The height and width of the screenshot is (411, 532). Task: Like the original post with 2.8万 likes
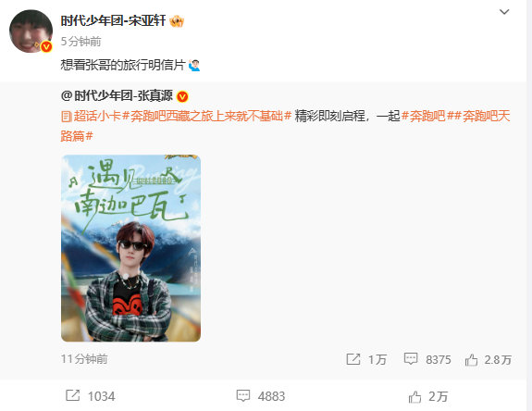point(489,359)
